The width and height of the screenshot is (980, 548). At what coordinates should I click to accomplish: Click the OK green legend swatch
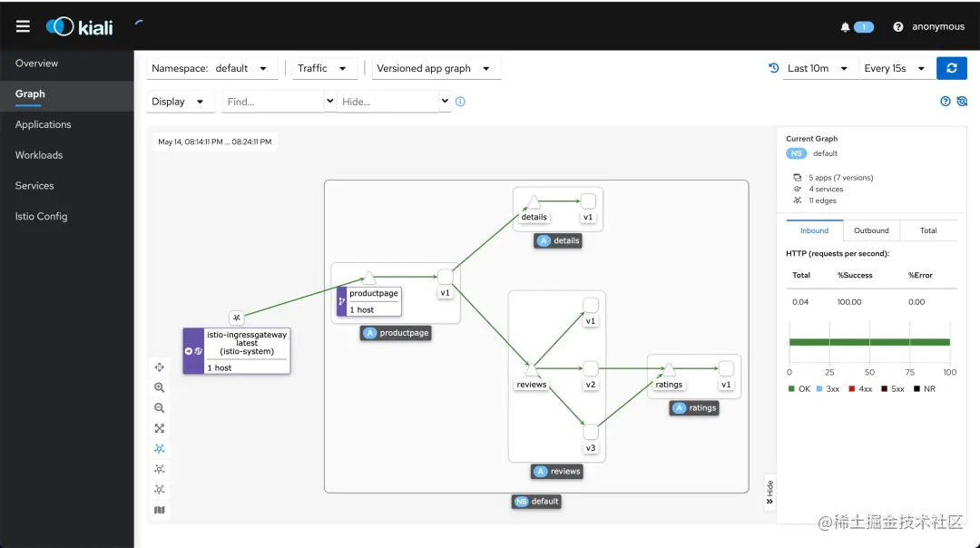click(791, 388)
